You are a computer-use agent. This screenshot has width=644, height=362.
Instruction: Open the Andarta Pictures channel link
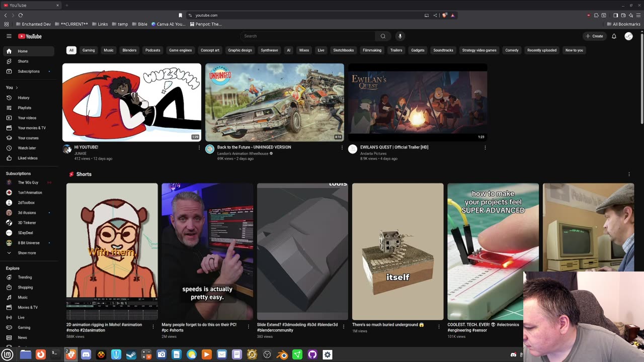coord(373,153)
